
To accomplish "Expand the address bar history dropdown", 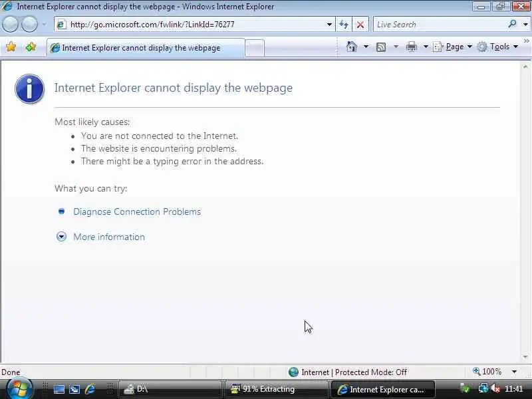I will click(x=329, y=25).
